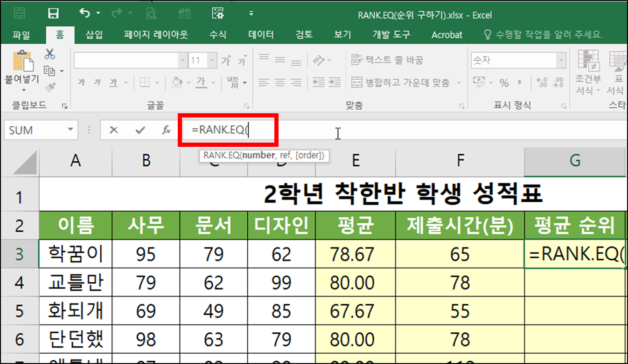Image resolution: width=628 pixels, height=364 pixels.
Task: Open merge options dropdown arrow
Action: point(459,83)
